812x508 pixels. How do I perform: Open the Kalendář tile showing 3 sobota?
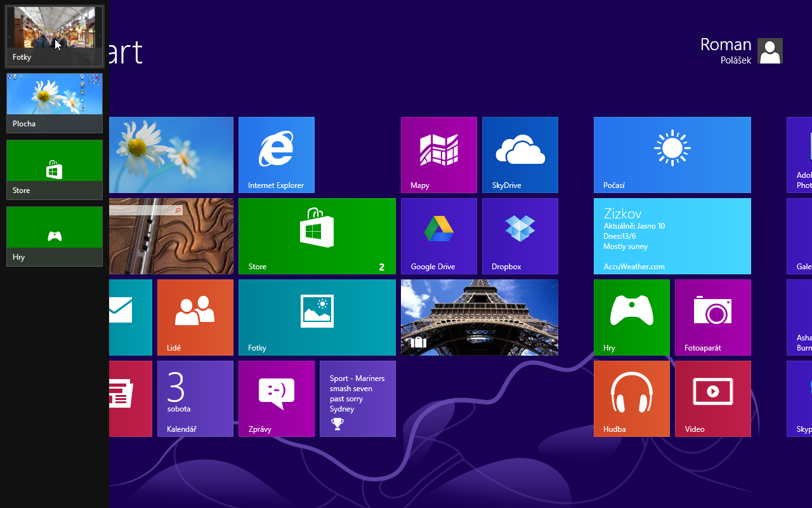195,399
